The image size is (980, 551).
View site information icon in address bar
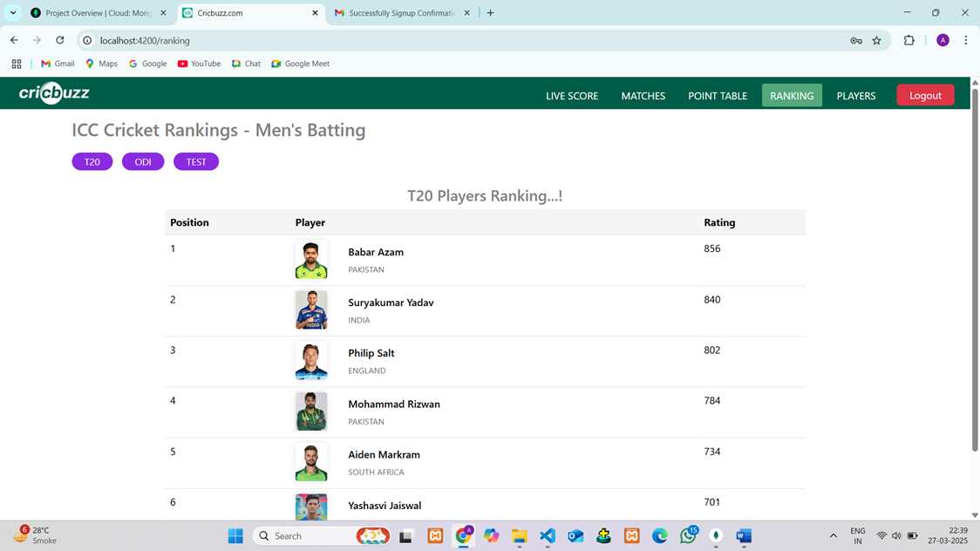click(87, 40)
